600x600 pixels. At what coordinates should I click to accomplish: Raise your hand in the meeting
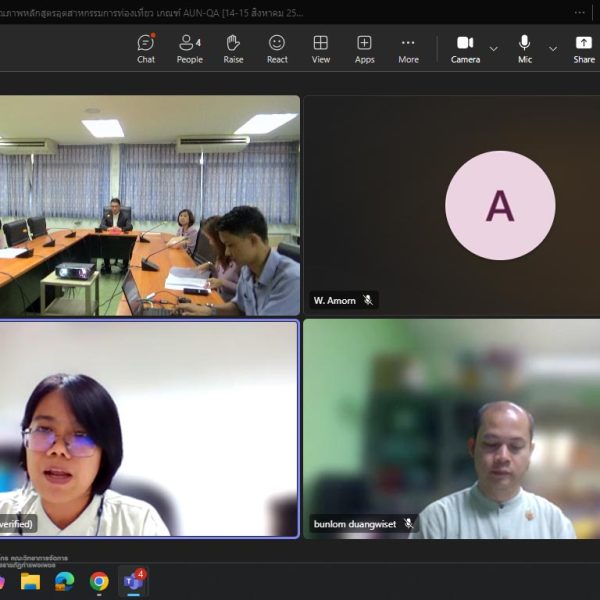(233, 48)
